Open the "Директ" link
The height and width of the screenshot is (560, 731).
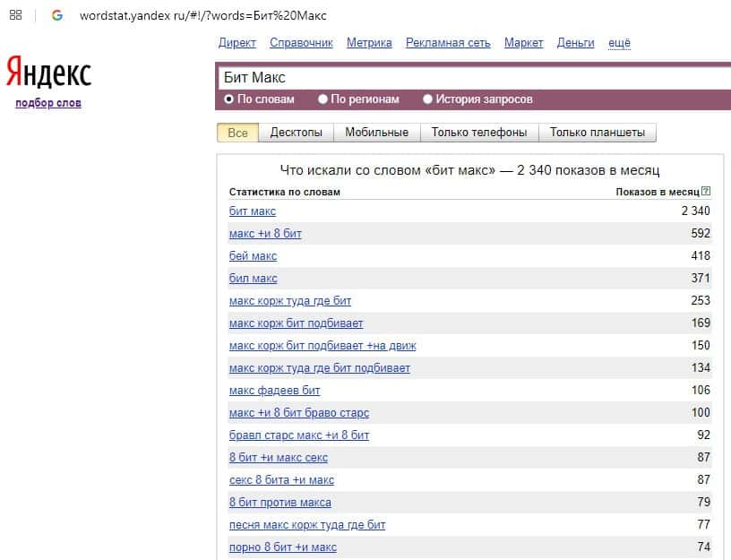[x=236, y=42]
